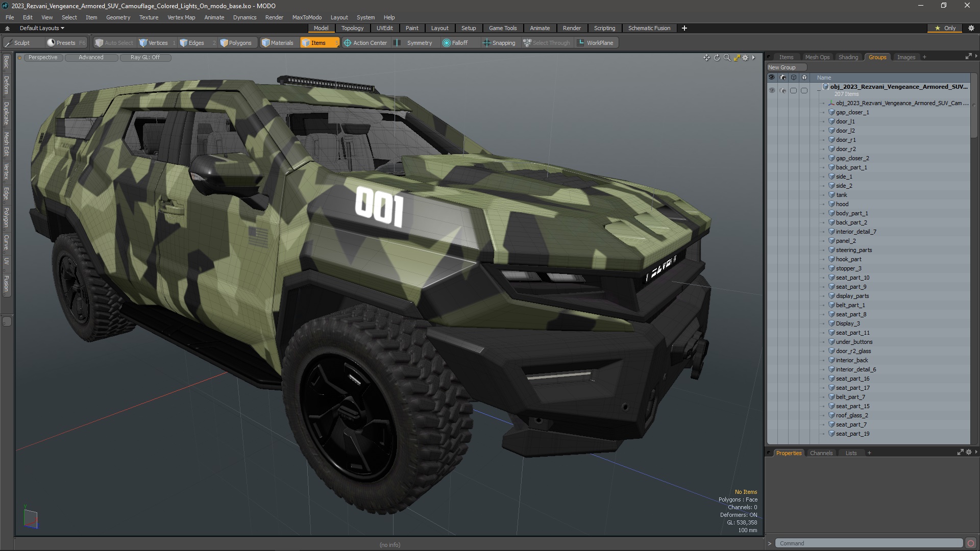This screenshot has height=551, width=980.
Task: Toggle the Ray GL: Off button
Action: 145,58
